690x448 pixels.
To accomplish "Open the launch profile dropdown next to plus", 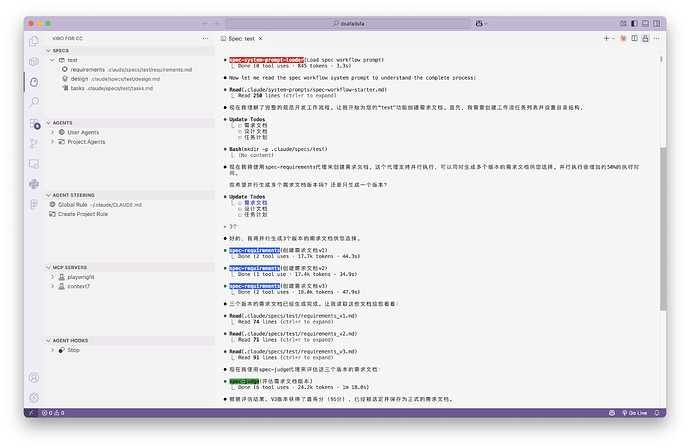I will (x=613, y=39).
